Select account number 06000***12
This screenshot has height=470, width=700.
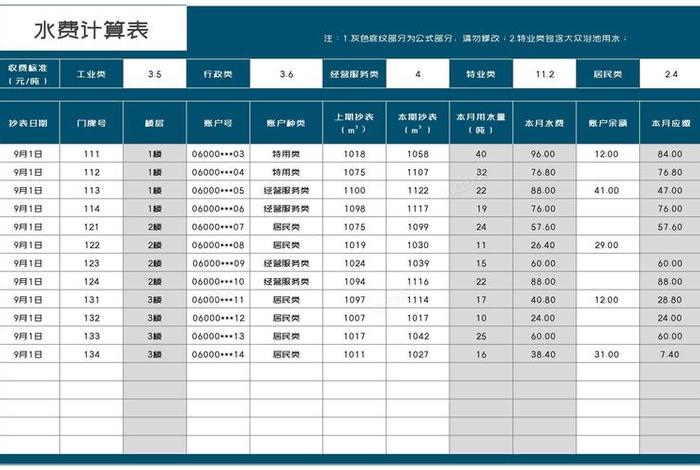[x=218, y=318]
